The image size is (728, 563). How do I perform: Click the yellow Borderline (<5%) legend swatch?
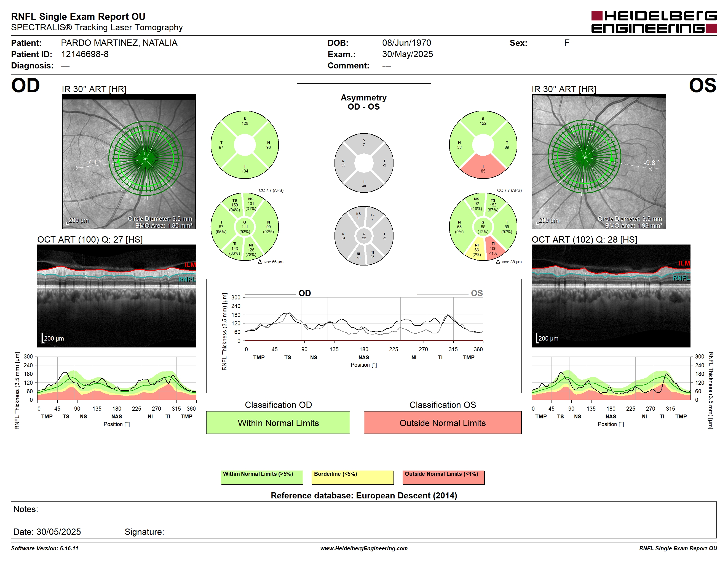[352, 477]
